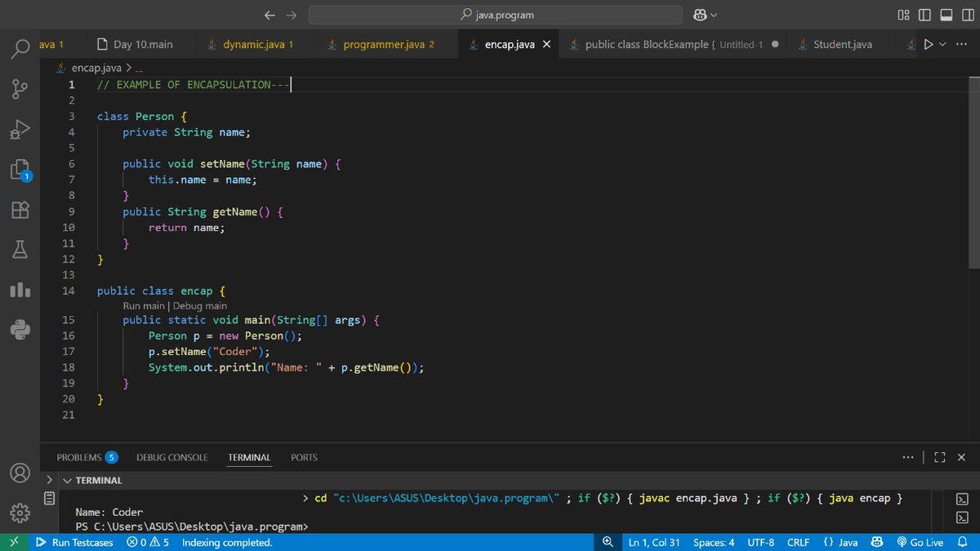Change encoding via UTF-8 status item
Screen dimensions: 980x551
tap(760, 542)
